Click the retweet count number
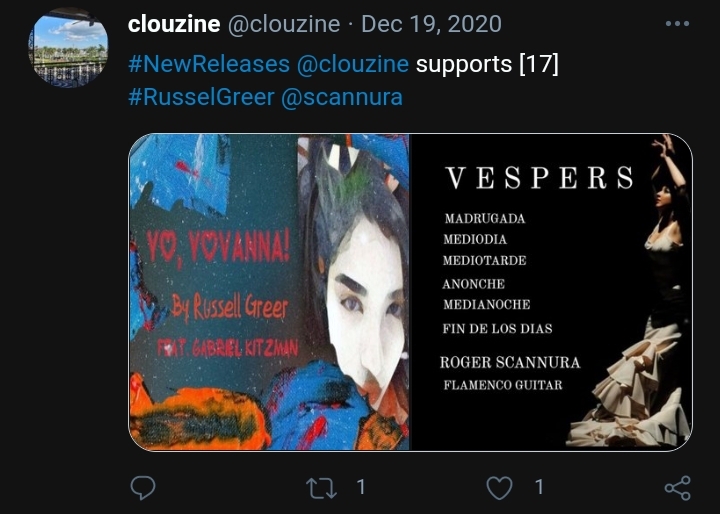This screenshot has width=720, height=514. pos(361,487)
